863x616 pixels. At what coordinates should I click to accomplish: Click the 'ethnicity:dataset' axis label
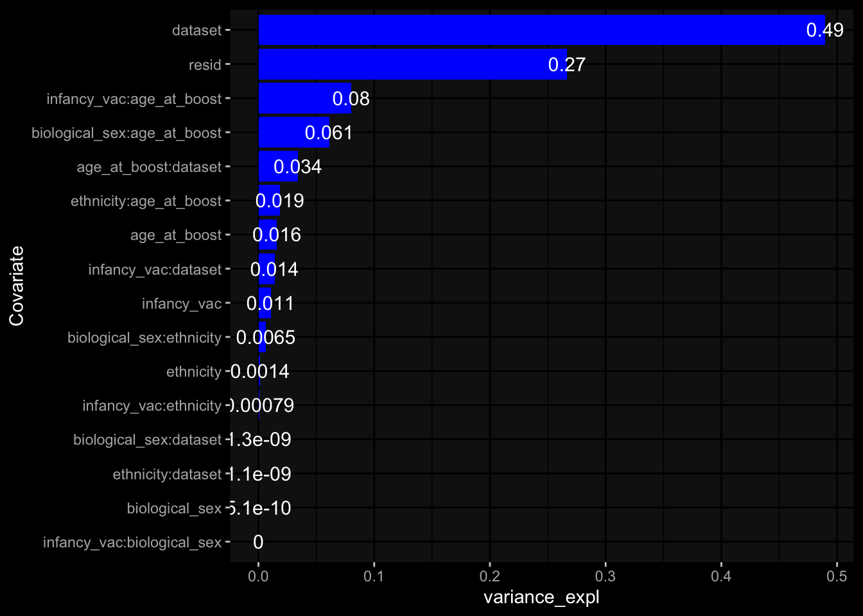167,475
